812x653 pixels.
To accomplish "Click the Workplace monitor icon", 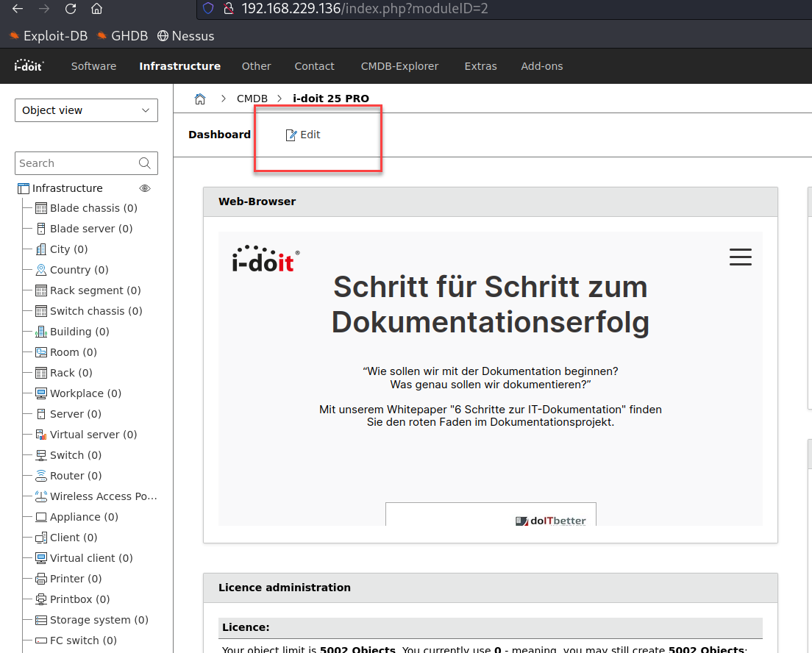I will tap(41, 393).
